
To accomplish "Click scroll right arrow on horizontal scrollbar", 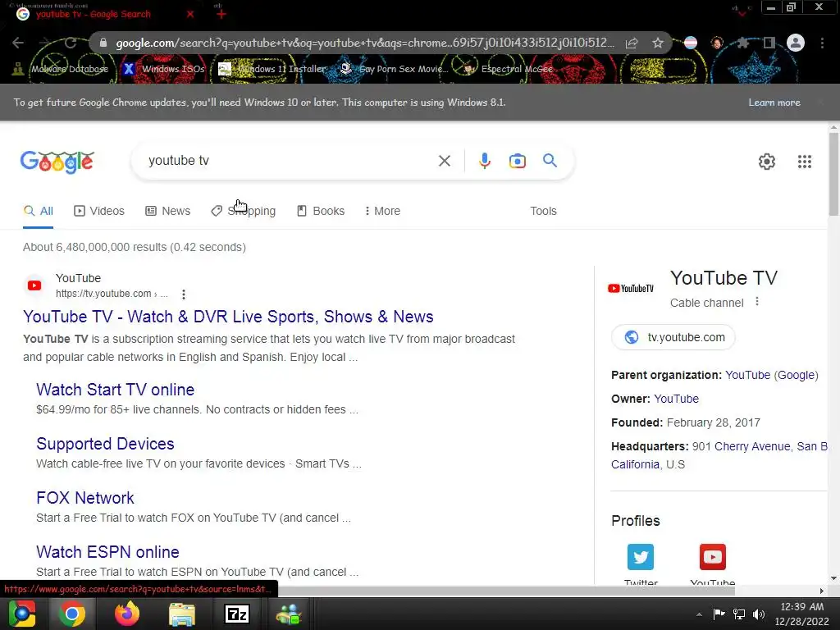I will click(x=822, y=591).
